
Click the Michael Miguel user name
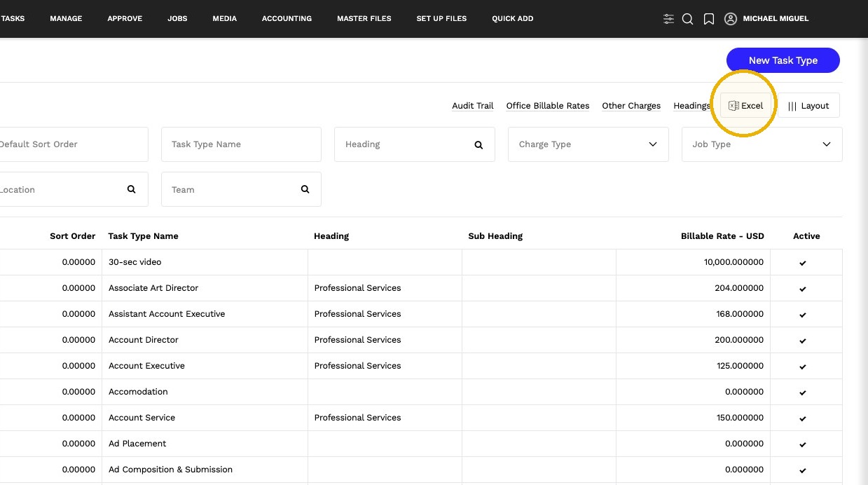[776, 19]
